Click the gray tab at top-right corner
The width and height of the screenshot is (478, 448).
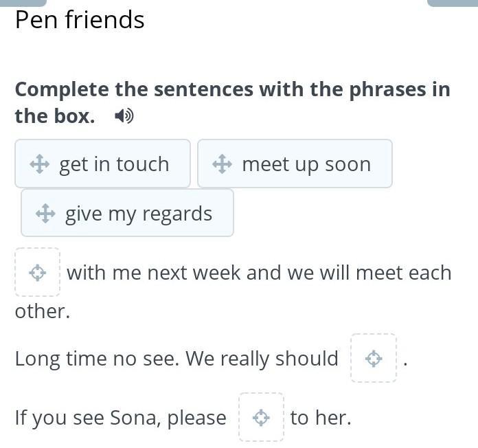click(452, 3)
